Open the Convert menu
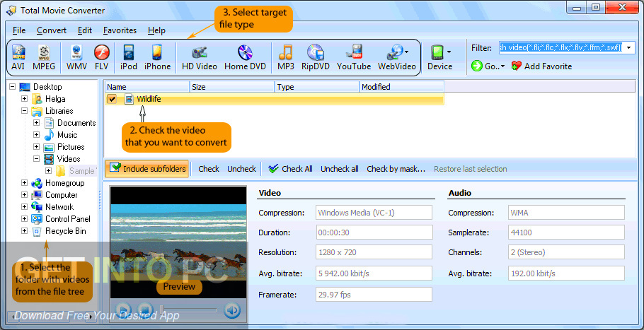Screen dimensions: 644x330 pyautogui.click(x=52, y=30)
